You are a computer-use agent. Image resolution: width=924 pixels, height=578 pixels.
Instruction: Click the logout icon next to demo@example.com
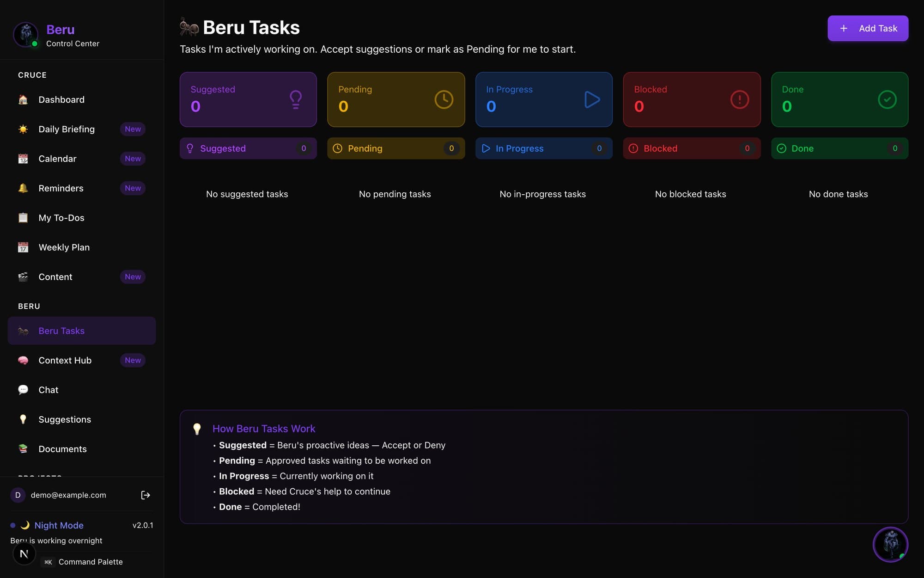click(146, 495)
